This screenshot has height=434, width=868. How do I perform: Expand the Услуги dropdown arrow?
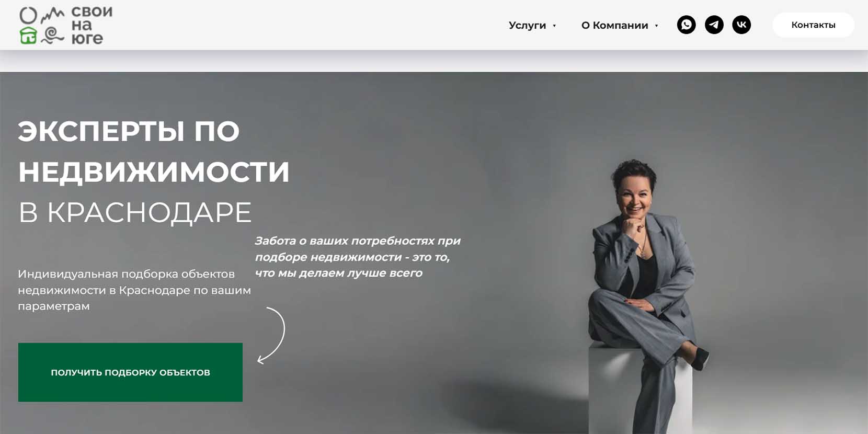[x=554, y=26]
